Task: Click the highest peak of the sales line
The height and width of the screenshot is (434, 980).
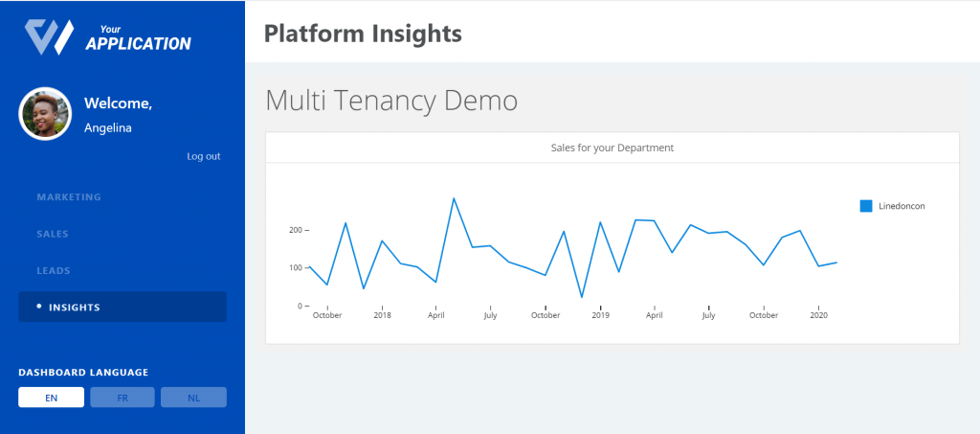Action: [453, 198]
